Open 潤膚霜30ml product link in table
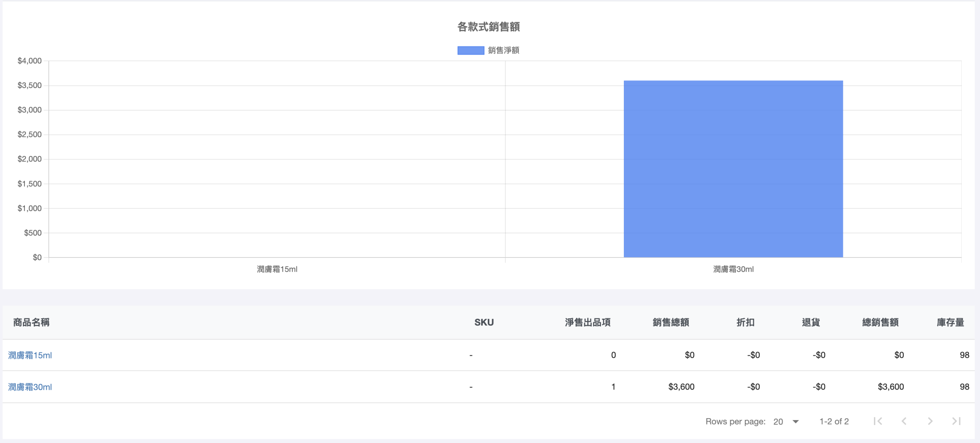This screenshot has height=443, width=980. [30, 387]
